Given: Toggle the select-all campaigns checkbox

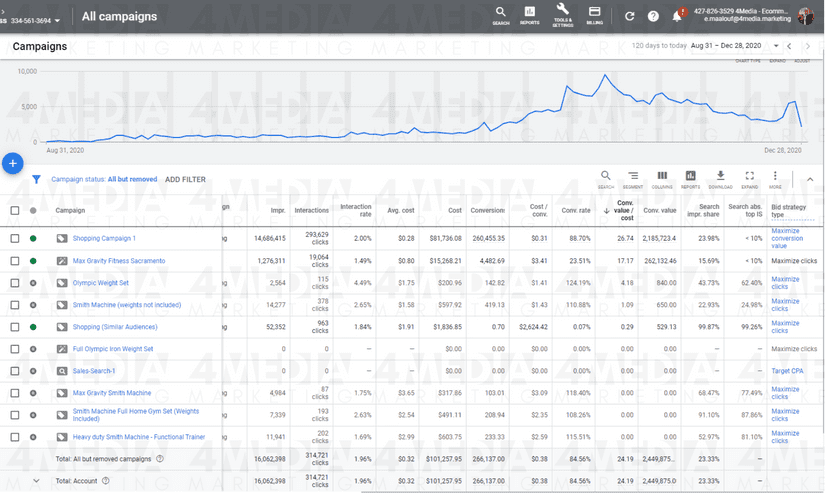Looking at the screenshot, I should (15, 210).
